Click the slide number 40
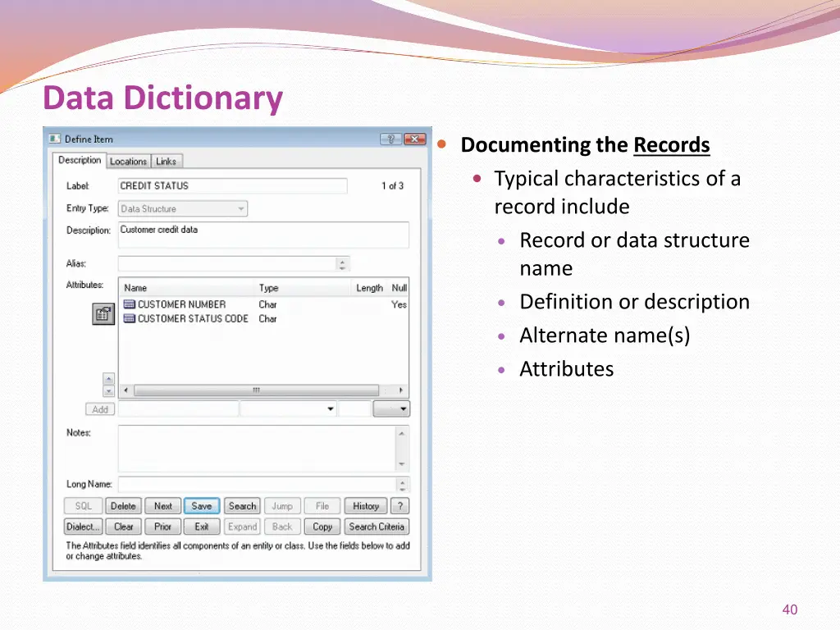Image resolution: width=840 pixels, height=630 pixels. (x=790, y=609)
